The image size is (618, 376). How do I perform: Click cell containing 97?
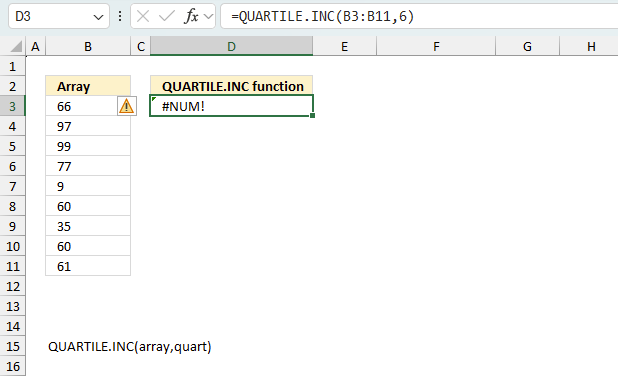tap(88, 126)
